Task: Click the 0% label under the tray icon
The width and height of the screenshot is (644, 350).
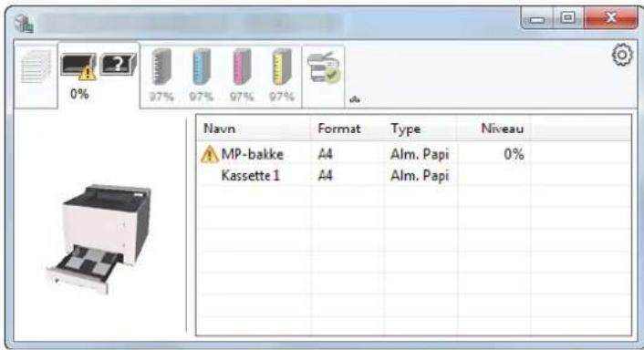Action: (x=79, y=94)
